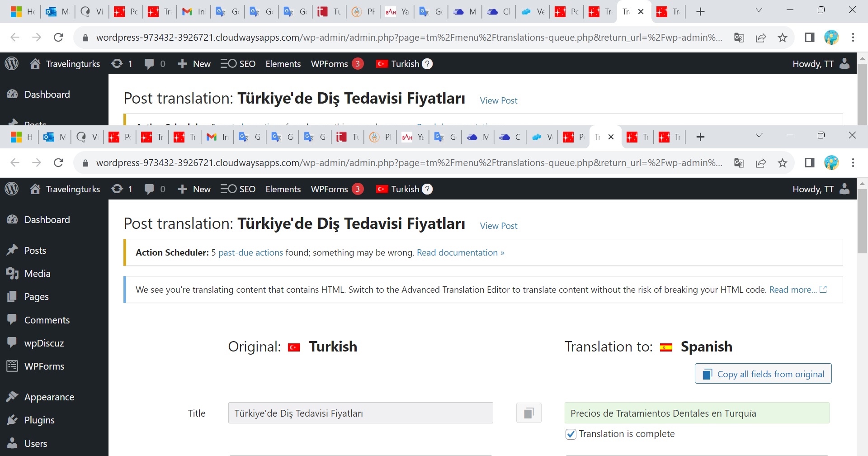Image resolution: width=868 pixels, height=456 pixels.
Task: Open a new tab in the upper window
Action: tap(700, 12)
